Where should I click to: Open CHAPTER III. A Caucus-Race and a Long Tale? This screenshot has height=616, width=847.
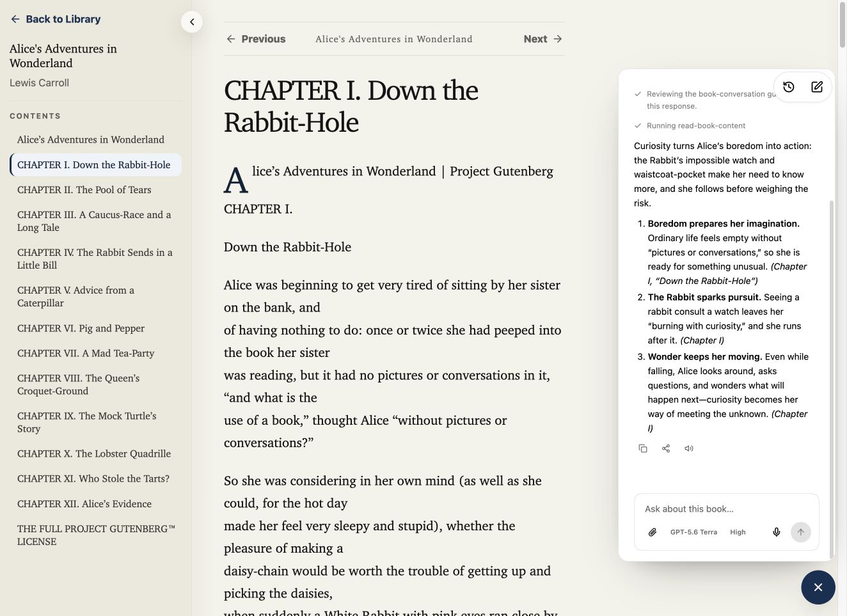click(x=96, y=221)
